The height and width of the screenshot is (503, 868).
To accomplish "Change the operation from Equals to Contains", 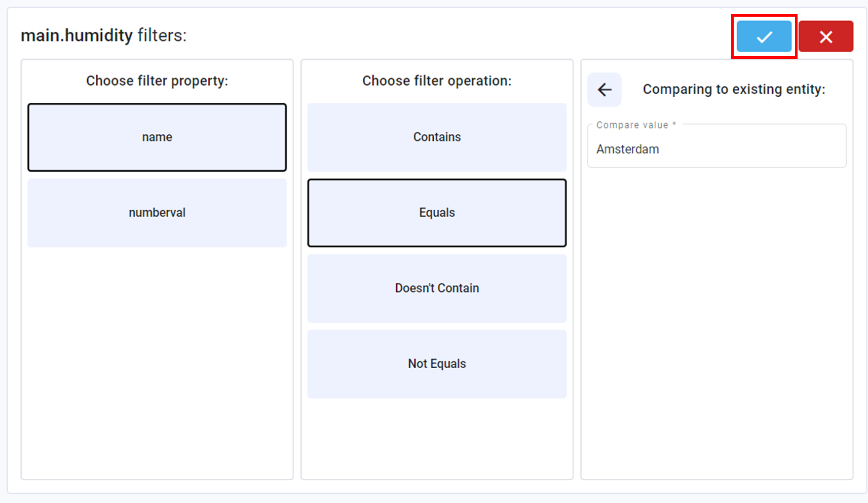I will tap(436, 137).
